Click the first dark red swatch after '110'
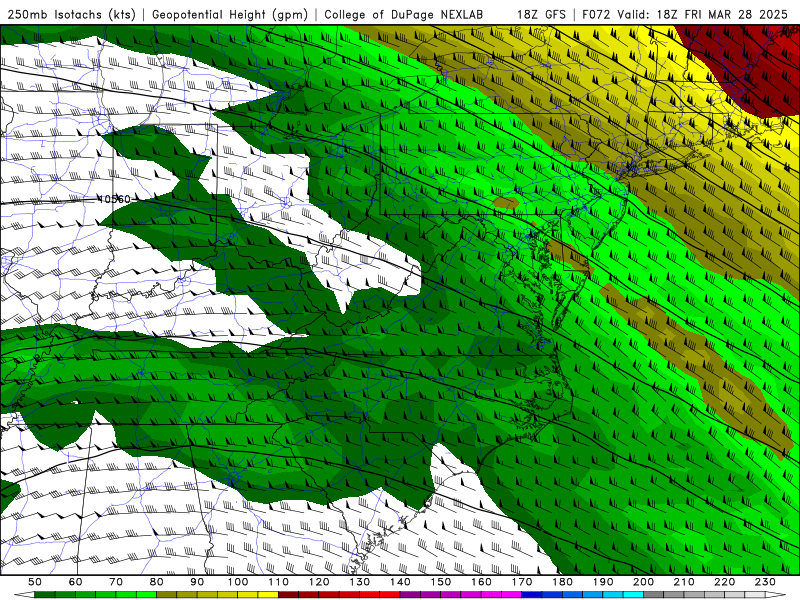The height and width of the screenshot is (600, 800). 288,595
